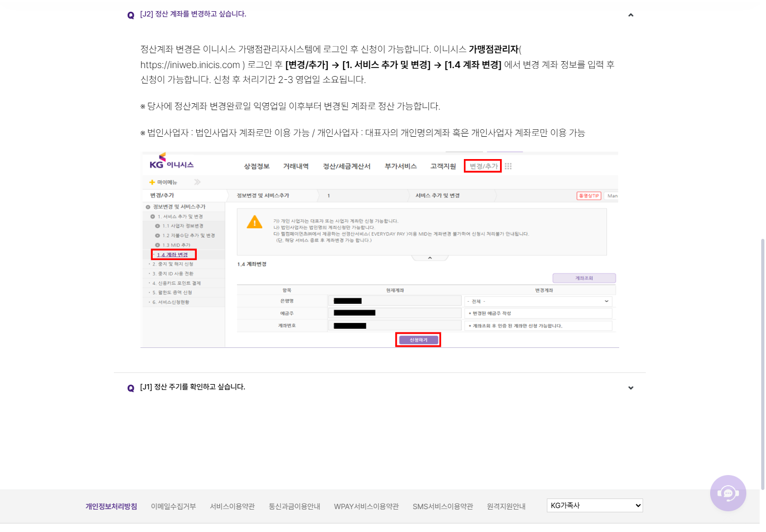
Task: Click the KG이니시스 admin screenshot image
Action: (380, 250)
